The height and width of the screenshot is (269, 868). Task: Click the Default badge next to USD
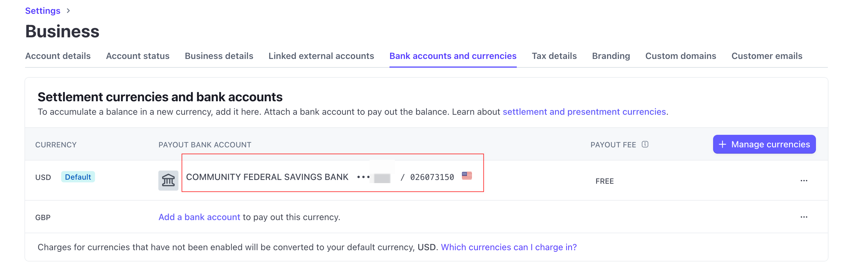pos(78,177)
